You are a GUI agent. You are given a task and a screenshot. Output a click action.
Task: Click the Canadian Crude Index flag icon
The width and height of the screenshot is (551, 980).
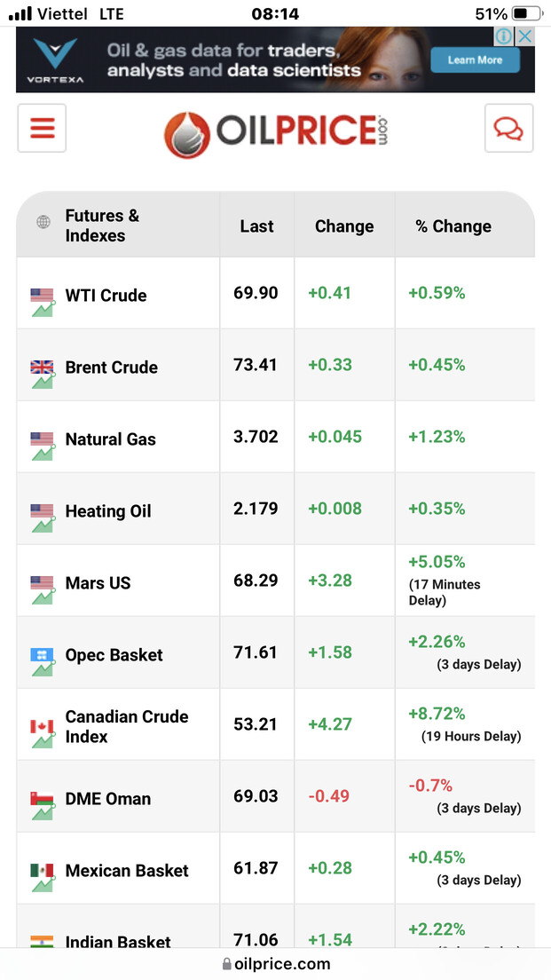(x=42, y=731)
